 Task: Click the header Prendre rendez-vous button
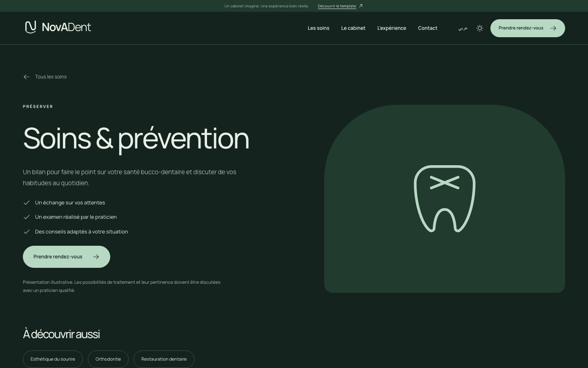coord(528,28)
